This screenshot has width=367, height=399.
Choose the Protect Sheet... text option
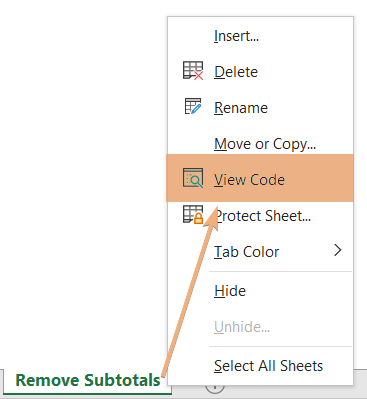tap(263, 216)
